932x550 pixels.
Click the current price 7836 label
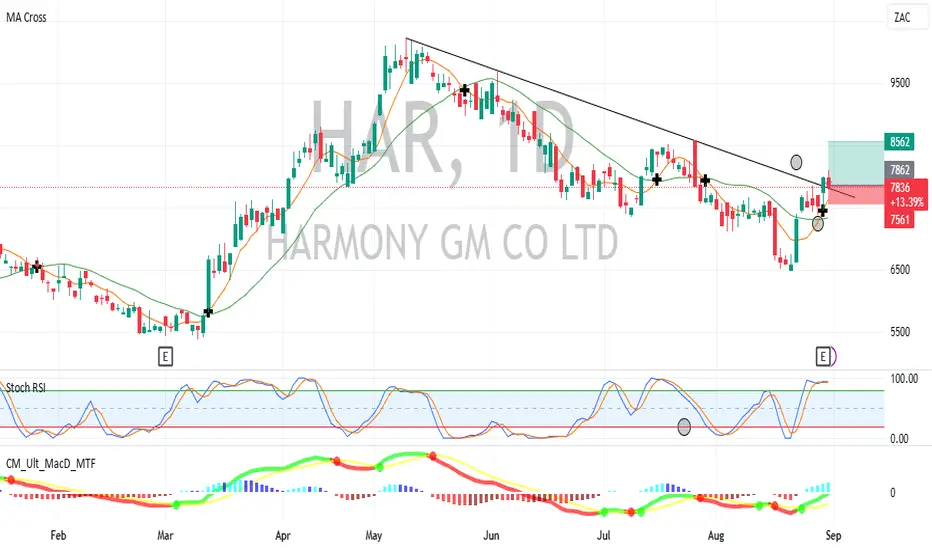pyautogui.click(x=900, y=187)
